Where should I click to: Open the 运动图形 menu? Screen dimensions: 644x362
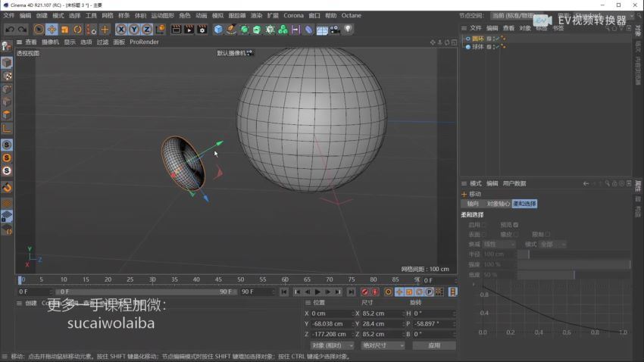163,16
